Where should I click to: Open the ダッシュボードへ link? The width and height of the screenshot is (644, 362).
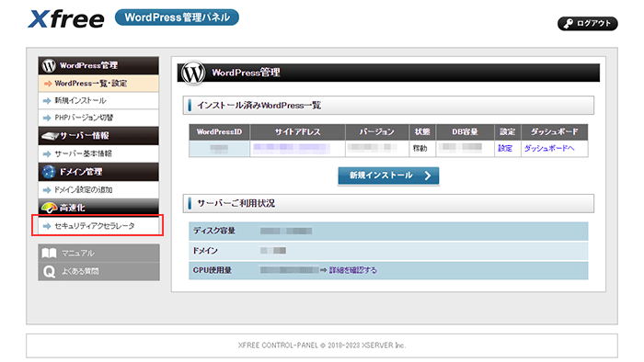[x=549, y=149]
